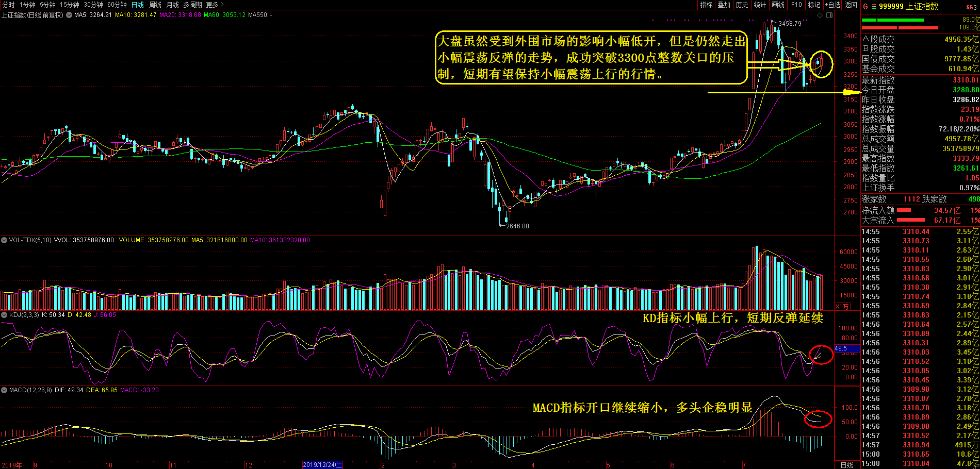This screenshot has width=980, height=469.
Task: Open the 历史 history button
Action: (x=742, y=5)
